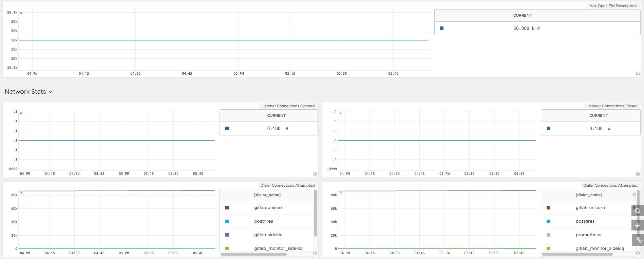Click CURRENT header in Listener Connections Closed legend

599,115
